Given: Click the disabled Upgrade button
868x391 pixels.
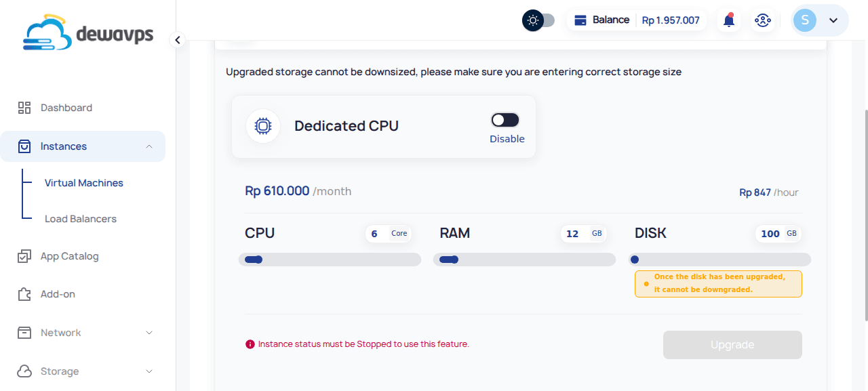Looking at the screenshot, I should (x=732, y=344).
